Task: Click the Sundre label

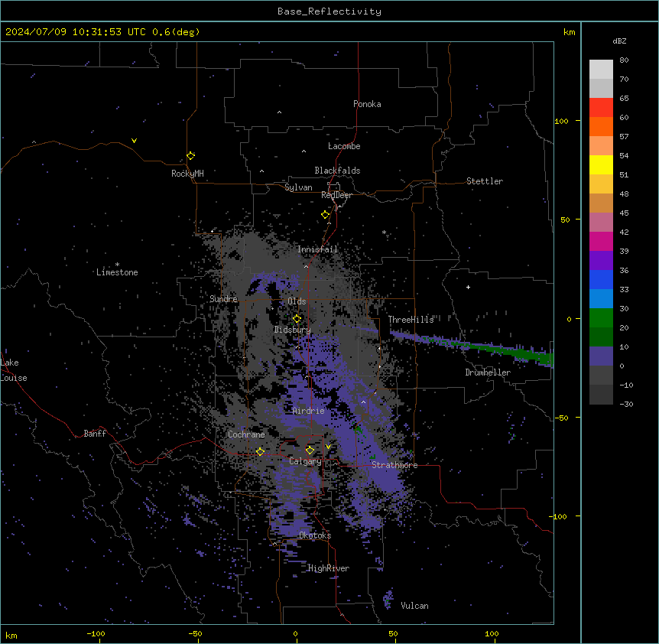Action: (223, 299)
